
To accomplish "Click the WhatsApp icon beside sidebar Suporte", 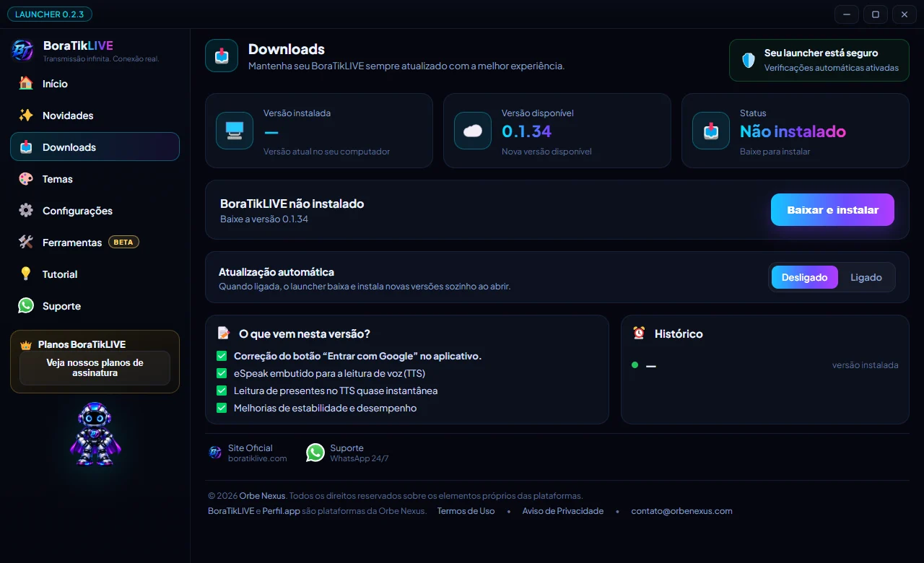I will coord(26,305).
